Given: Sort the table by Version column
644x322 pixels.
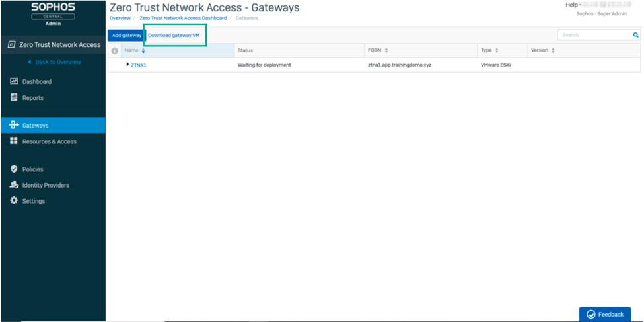Looking at the screenshot, I should click(553, 51).
